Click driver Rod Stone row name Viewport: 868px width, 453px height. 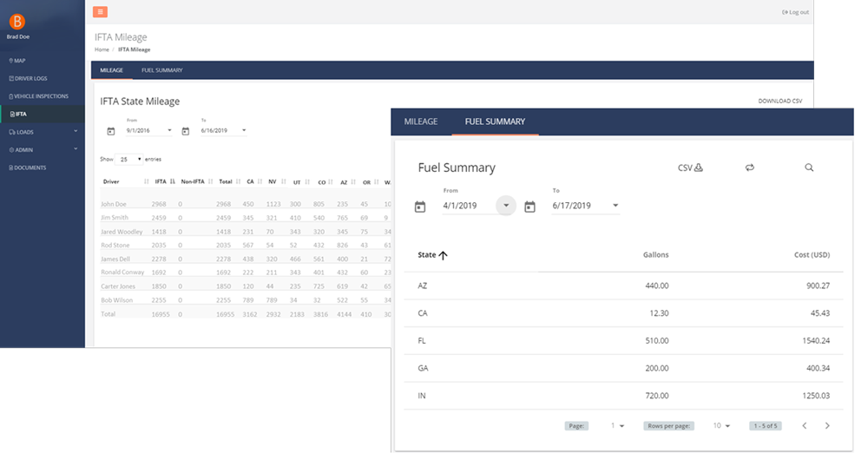pyautogui.click(x=115, y=245)
